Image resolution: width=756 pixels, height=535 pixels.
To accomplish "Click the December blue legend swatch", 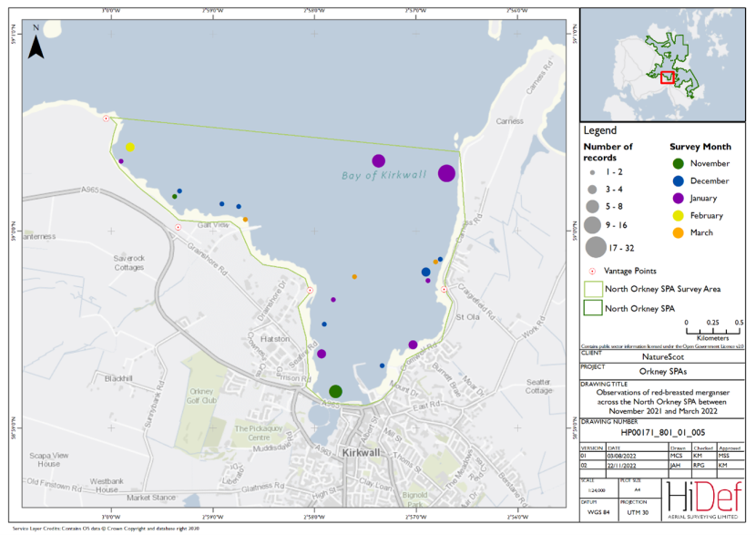I will click(678, 180).
